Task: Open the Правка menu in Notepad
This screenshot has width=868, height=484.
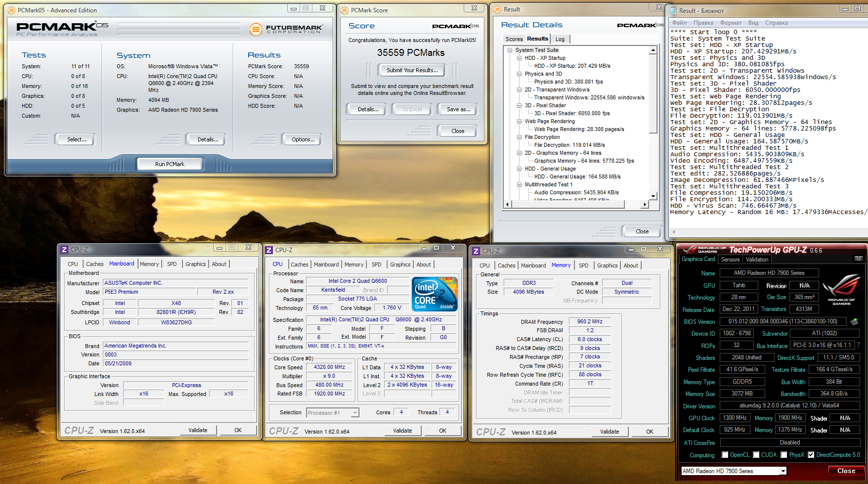Action: tap(703, 23)
